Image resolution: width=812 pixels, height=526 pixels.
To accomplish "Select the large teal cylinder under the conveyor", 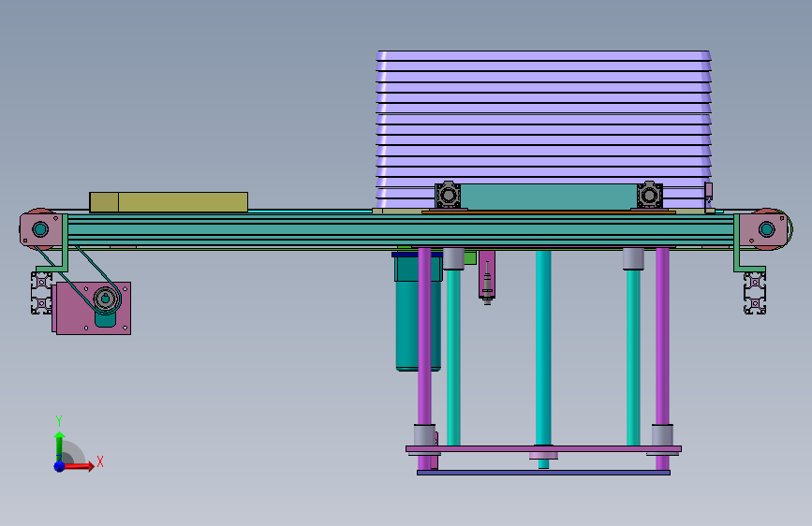I will 419,312.
